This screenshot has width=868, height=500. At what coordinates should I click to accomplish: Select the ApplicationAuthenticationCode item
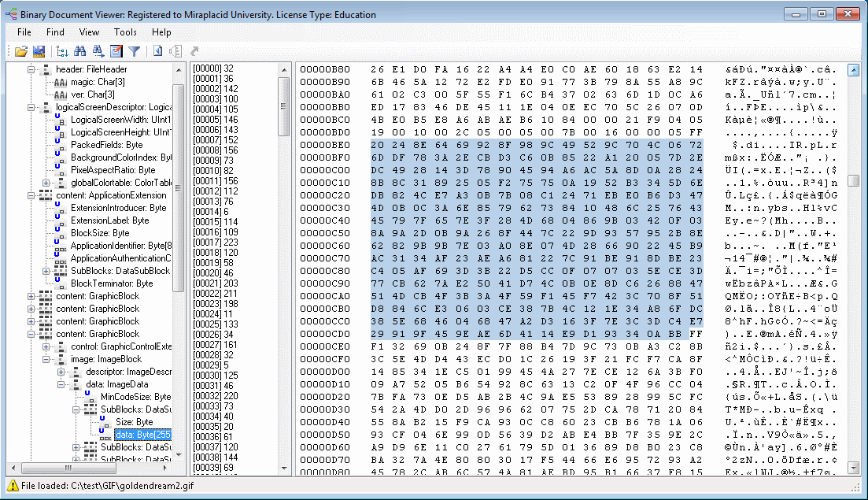(120, 258)
